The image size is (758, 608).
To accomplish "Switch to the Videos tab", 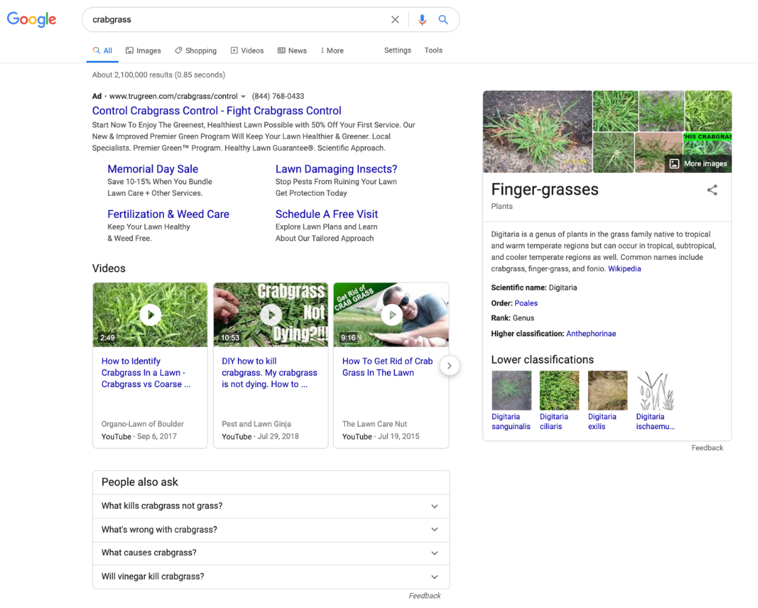I will (247, 50).
